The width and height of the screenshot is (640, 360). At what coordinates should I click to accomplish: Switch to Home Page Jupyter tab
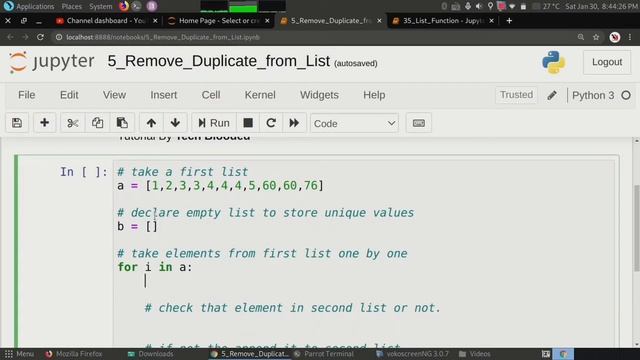tap(219, 20)
